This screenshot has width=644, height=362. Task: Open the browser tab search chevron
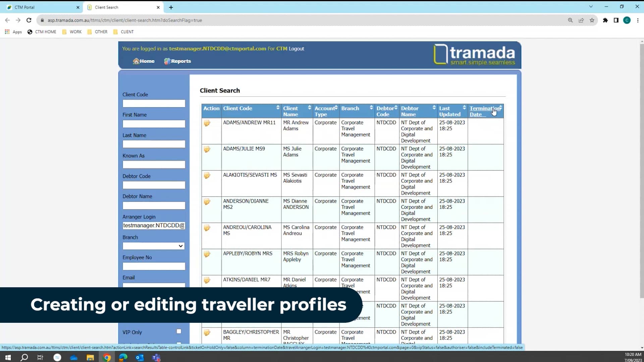click(591, 6)
